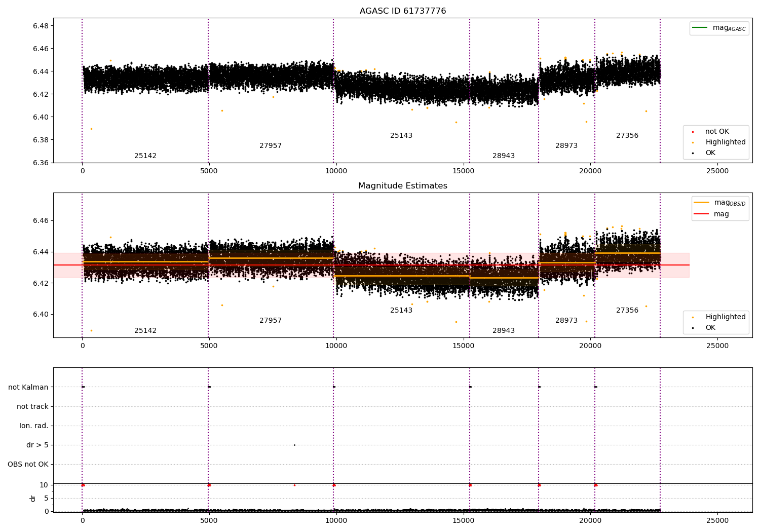
Task: Click 'Highlighted' legend entry in Magnitude Estimates plot
Action: (x=719, y=317)
